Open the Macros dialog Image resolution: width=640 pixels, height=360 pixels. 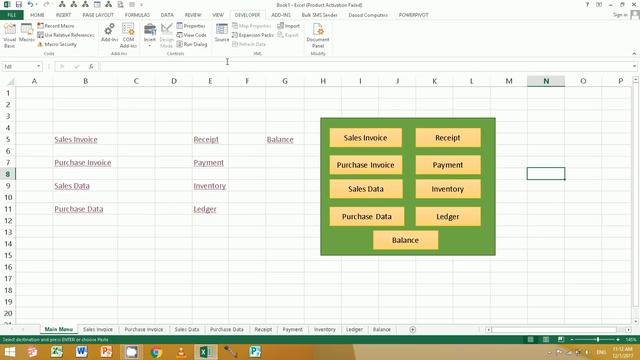[x=27, y=33]
